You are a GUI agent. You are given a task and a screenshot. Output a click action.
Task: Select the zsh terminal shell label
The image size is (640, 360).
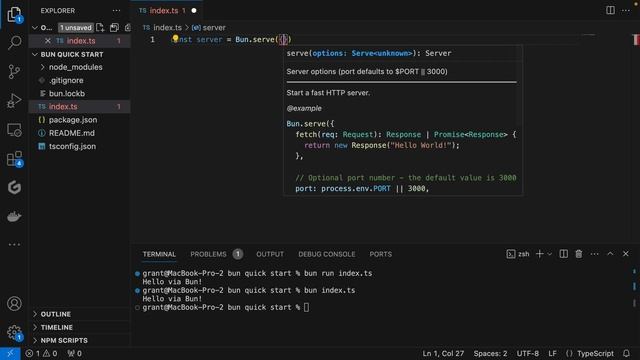coord(518,254)
